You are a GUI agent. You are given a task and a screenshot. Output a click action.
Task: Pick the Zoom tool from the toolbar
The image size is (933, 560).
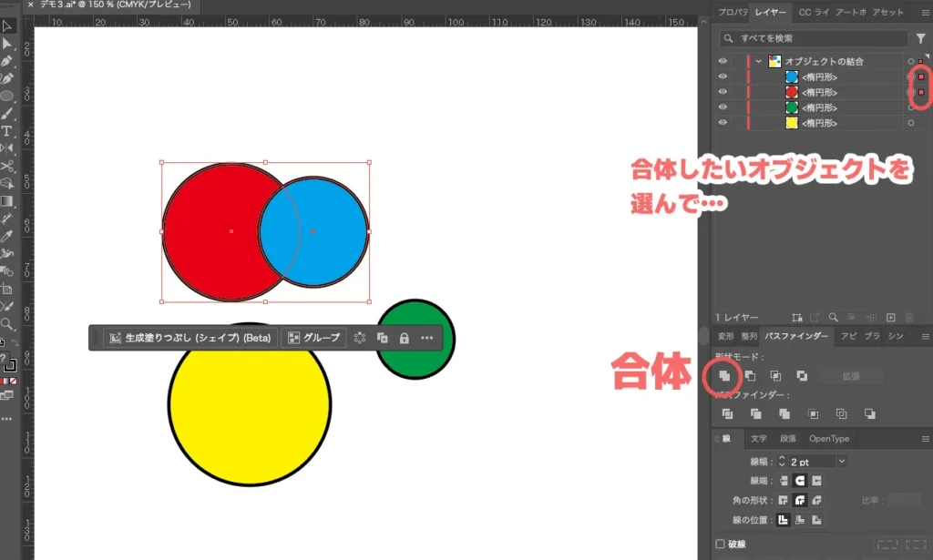(x=7, y=323)
